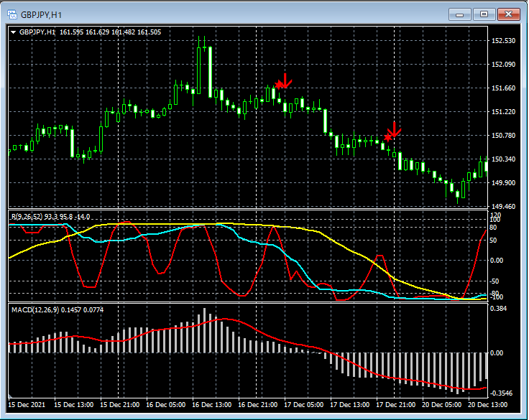The height and width of the screenshot is (420, 529).
Task: Click the red star marker near 151.660
Action: [x=279, y=84]
